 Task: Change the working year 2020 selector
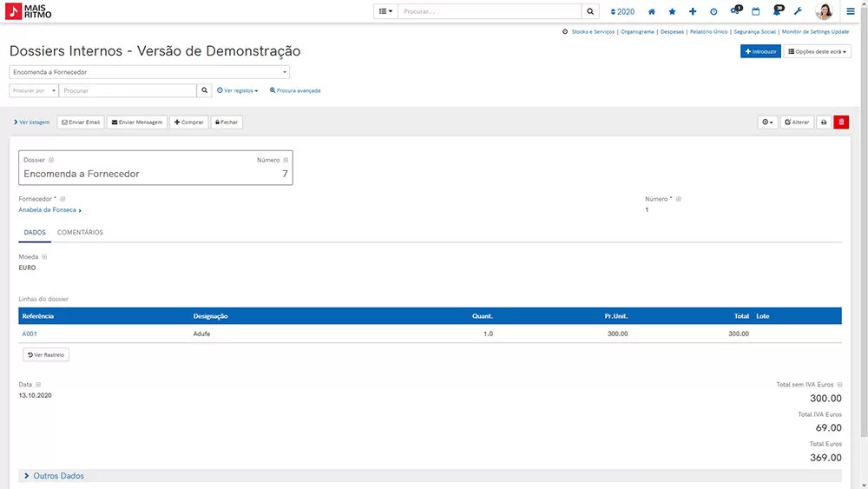coord(622,11)
